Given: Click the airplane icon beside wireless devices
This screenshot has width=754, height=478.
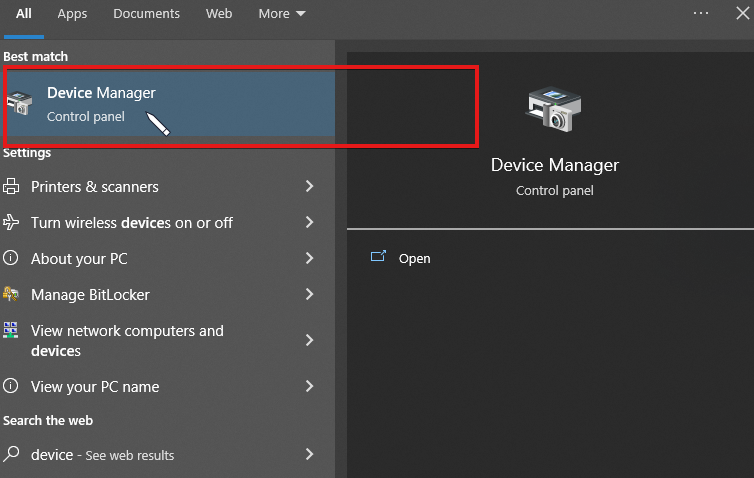Looking at the screenshot, I should click(x=11, y=222).
